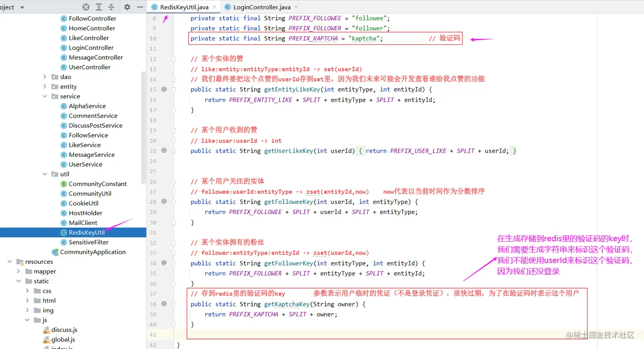
Task: Click the Collapse All icon in project toolbar
Action: coord(111,7)
